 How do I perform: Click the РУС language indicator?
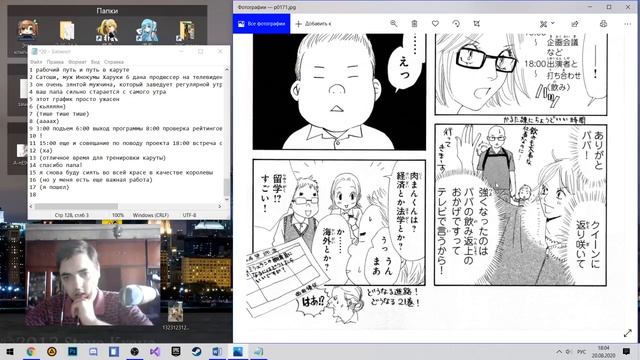(x=582, y=351)
